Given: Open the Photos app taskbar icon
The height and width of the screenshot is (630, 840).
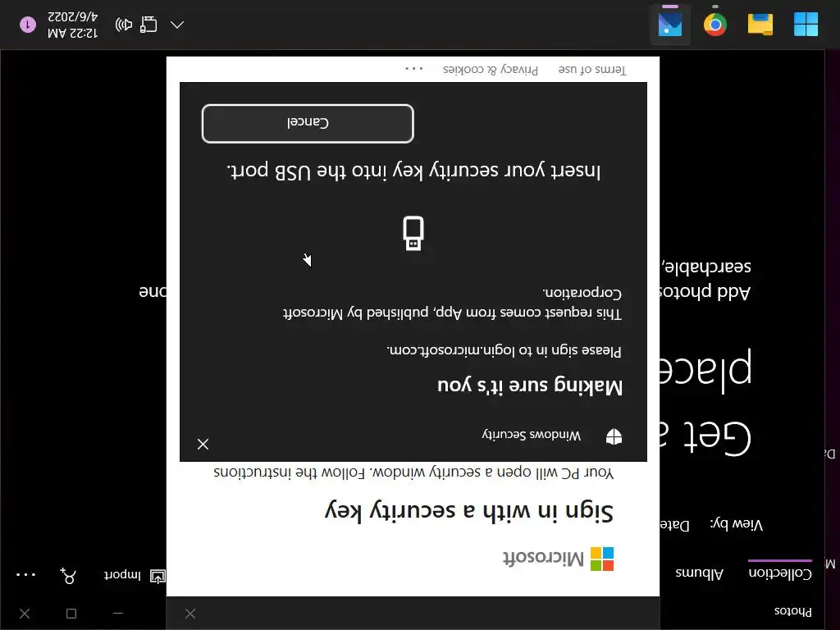Looking at the screenshot, I should click(670, 25).
